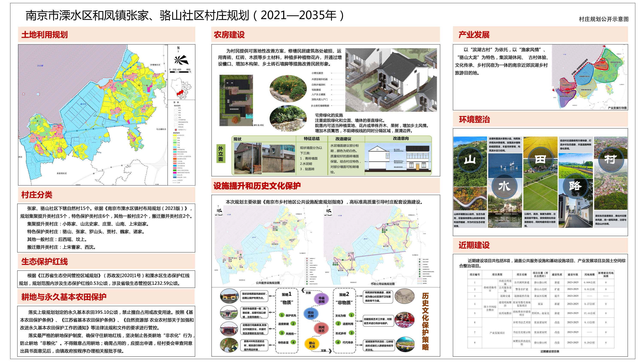Viewport: 644px width, 362px height.
Task: Open the 产业发展 section heading
Action: coord(474,35)
